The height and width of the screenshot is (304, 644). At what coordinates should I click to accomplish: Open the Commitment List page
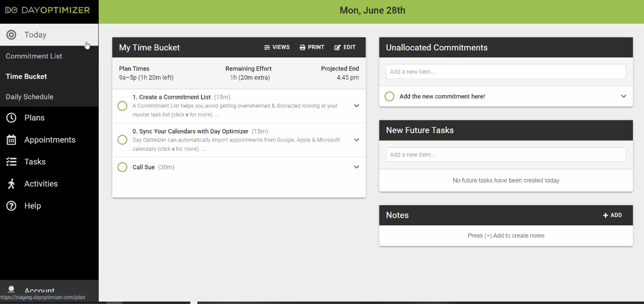[34, 56]
